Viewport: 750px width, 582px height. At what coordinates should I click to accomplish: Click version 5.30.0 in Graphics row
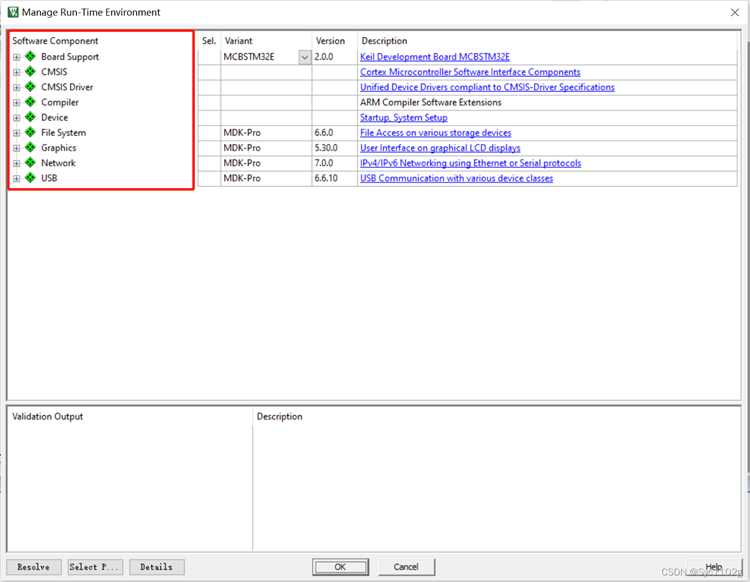326,148
